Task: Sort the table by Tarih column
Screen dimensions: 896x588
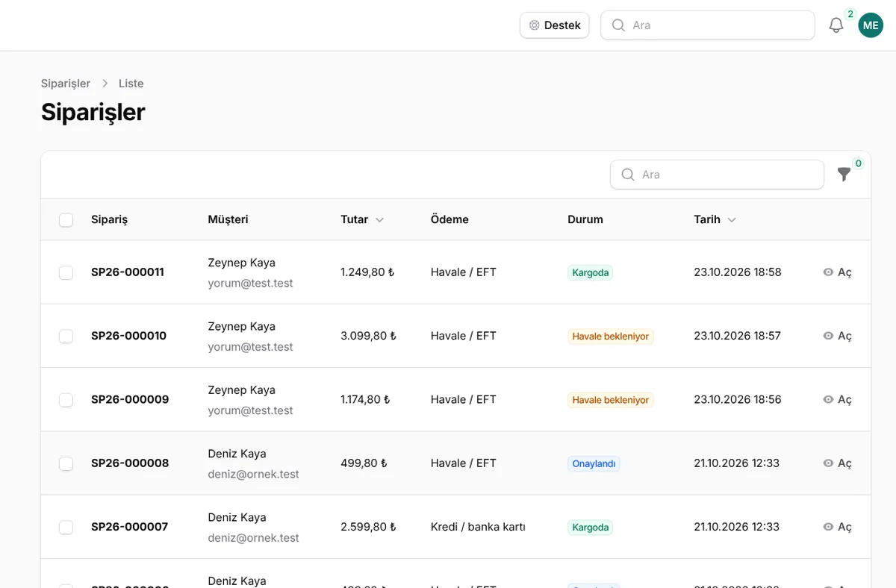Action: pyautogui.click(x=715, y=219)
